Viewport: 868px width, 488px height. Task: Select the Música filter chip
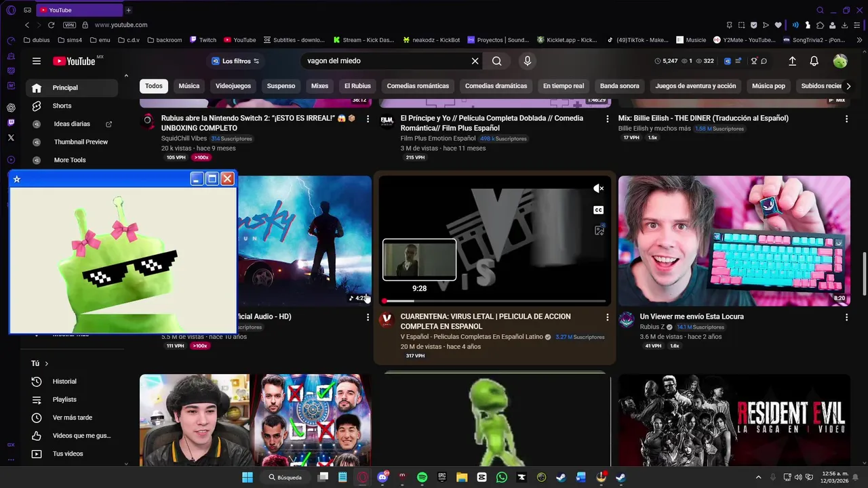click(x=189, y=86)
